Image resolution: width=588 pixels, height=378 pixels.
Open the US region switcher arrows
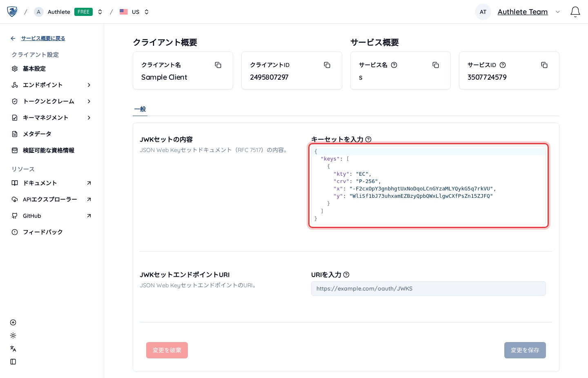[x=147, y=12]
